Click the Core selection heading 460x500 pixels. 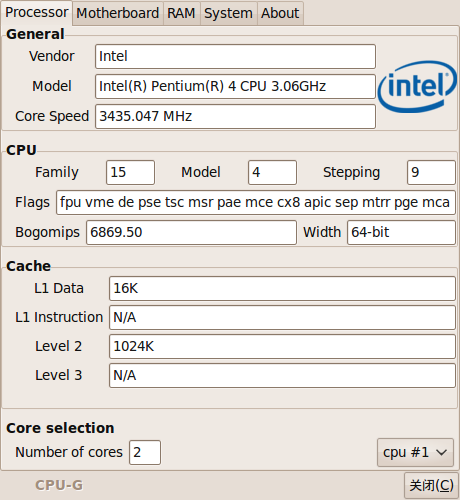point(60,428)
